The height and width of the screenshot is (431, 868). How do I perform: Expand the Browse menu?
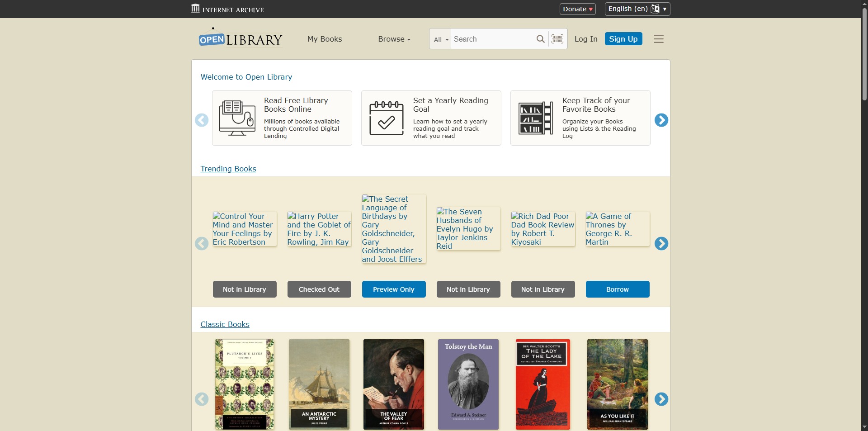[x=394, y=39]
